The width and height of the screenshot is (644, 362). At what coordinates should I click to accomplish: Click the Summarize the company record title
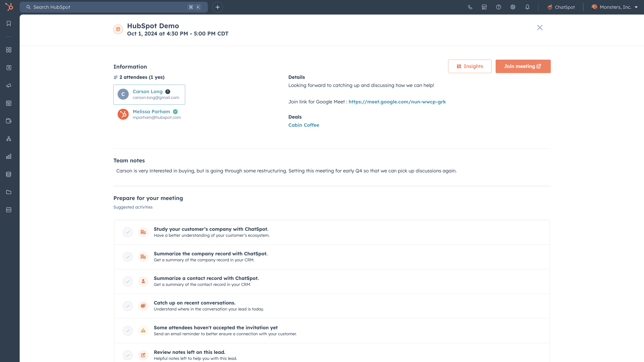point(211,254)
